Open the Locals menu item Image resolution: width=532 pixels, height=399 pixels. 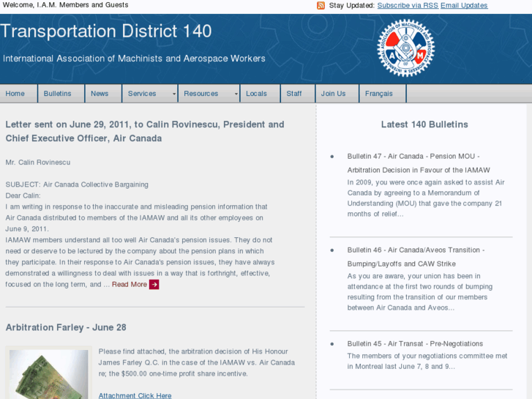(256, 94)
